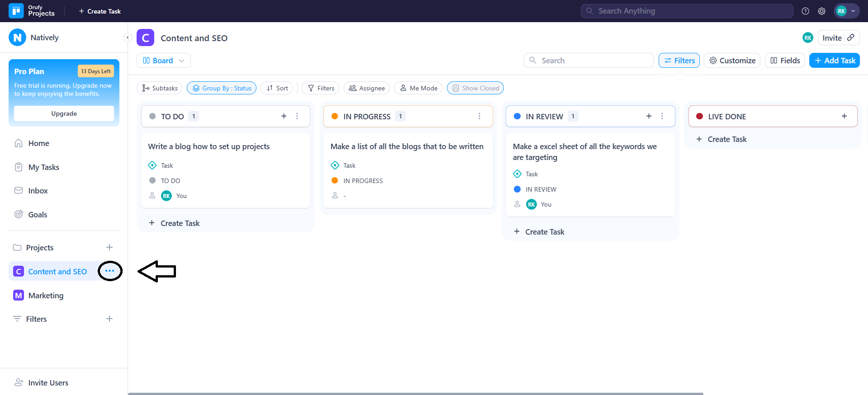868x395 pixels.
Task: Go to My Tasks in sidebar
Action: pos(43,167)
